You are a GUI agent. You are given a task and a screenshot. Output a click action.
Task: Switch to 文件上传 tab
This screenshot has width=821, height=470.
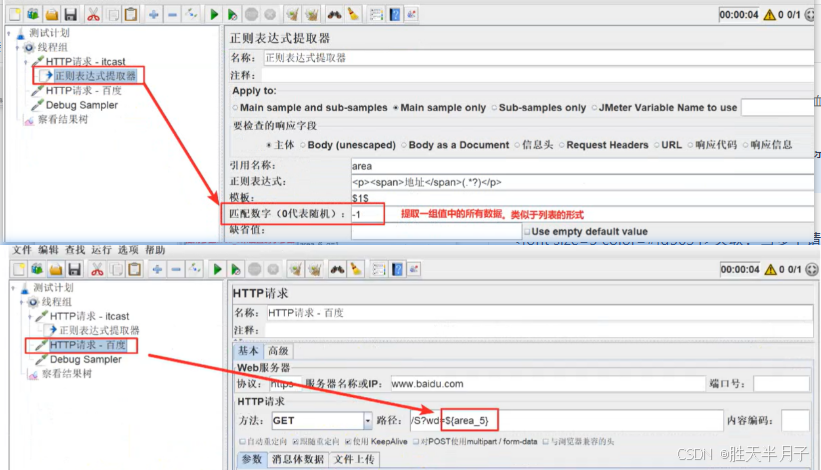point(354,460)
